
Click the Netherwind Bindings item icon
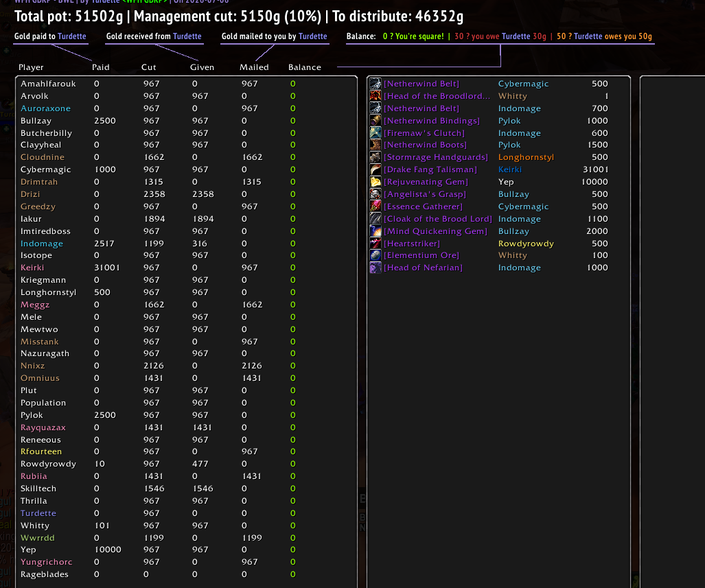tap(375, 121)
